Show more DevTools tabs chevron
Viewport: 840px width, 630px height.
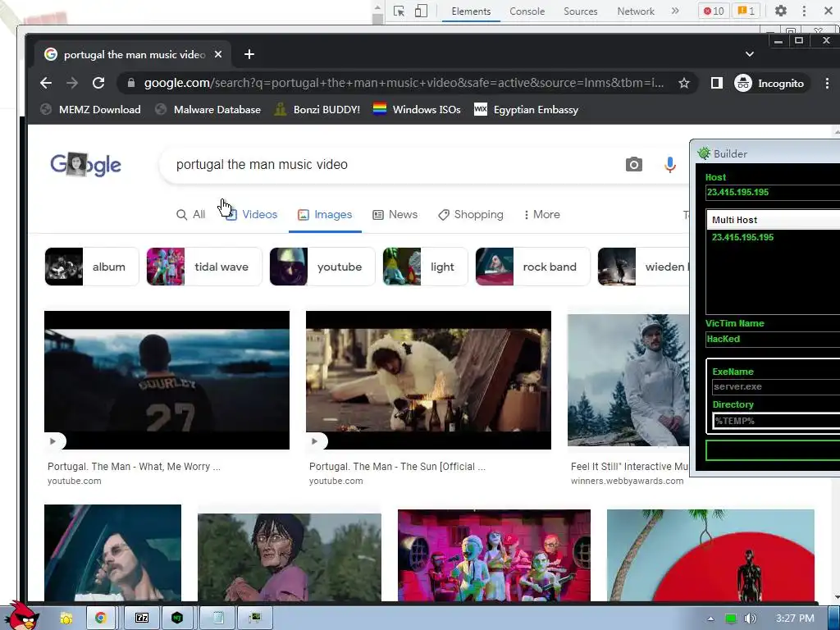click(675, 11)
